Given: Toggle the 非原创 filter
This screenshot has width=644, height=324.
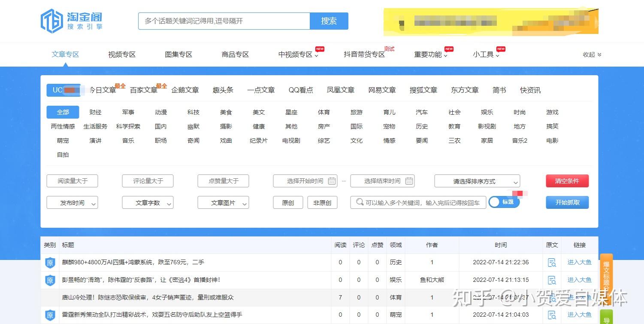Looking at the screenshot, I should pos(322,202).
